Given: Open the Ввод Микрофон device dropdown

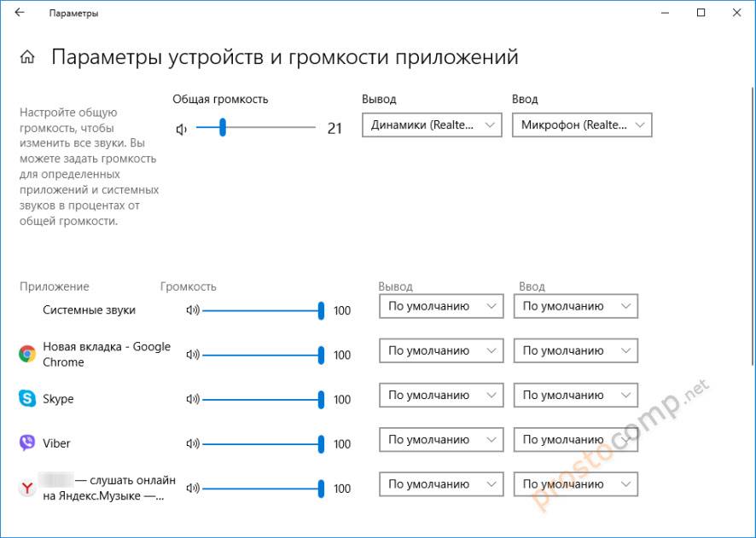Looking at the screenshot, I should point(582,125).
